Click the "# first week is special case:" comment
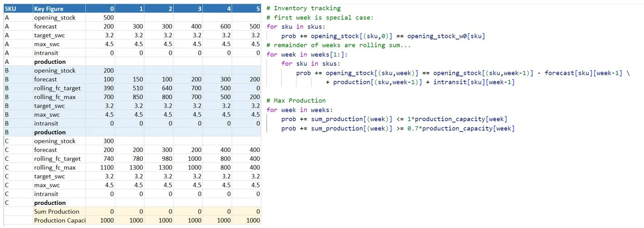The width and height of the screenshot is (644, 228). point(320,17)
